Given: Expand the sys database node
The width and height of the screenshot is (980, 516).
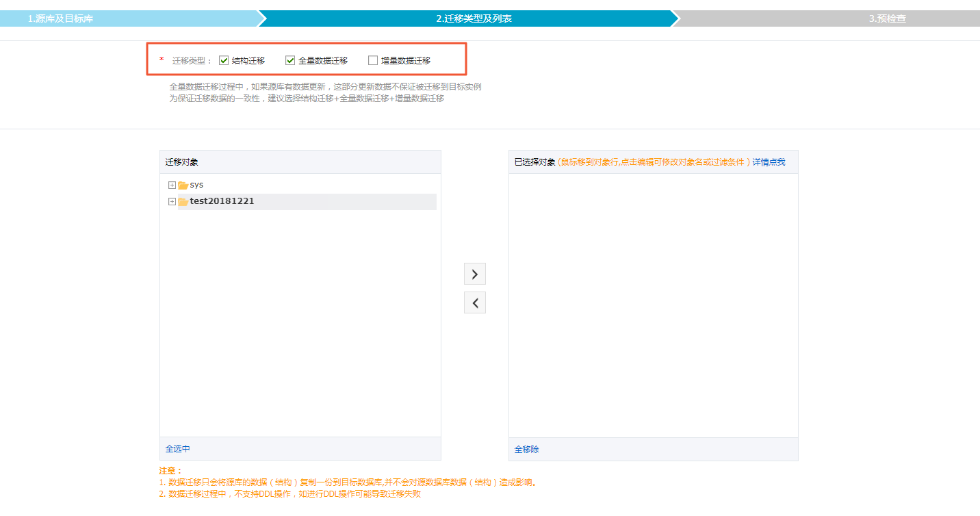Looking at the screenshot, I should [x=172, y=185].
